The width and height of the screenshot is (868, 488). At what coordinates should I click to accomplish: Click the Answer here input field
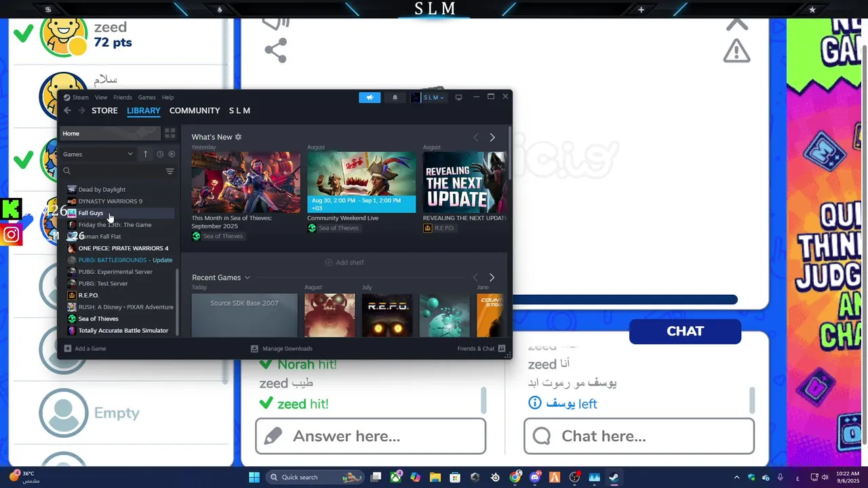click(x=370, y=436)
